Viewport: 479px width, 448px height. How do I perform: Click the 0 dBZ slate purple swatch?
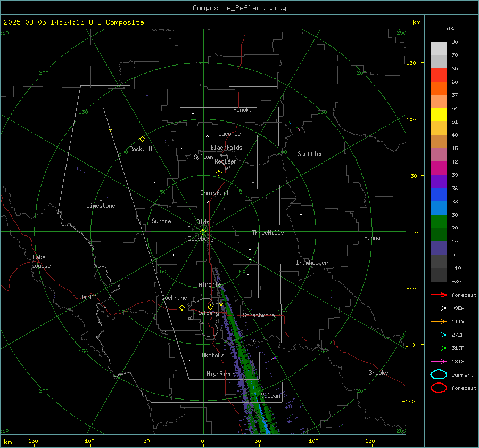[x=439, y=248]
